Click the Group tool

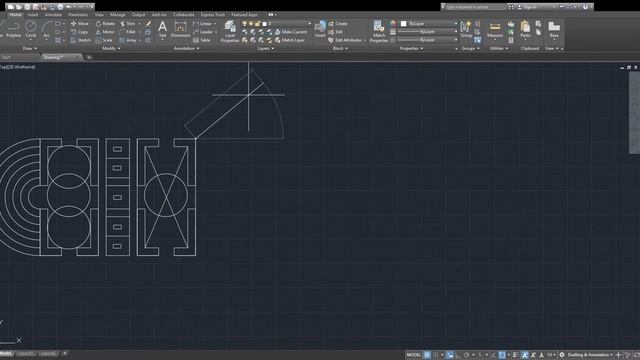point(466,29)
